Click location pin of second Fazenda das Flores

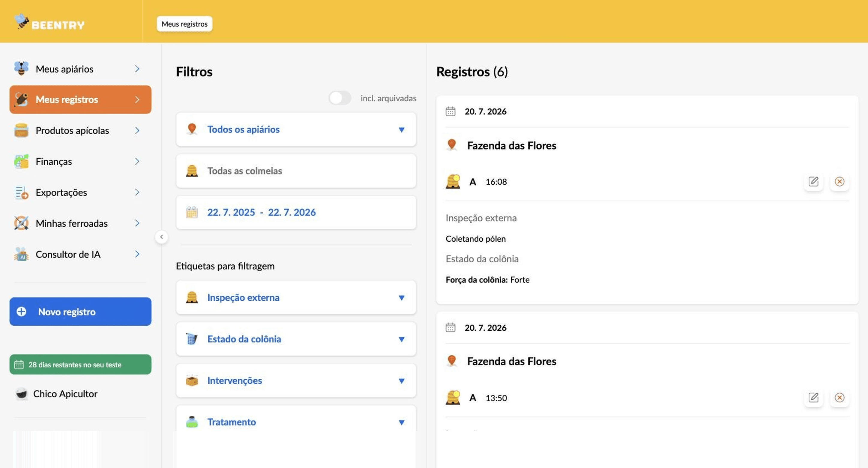pos(451,361)
